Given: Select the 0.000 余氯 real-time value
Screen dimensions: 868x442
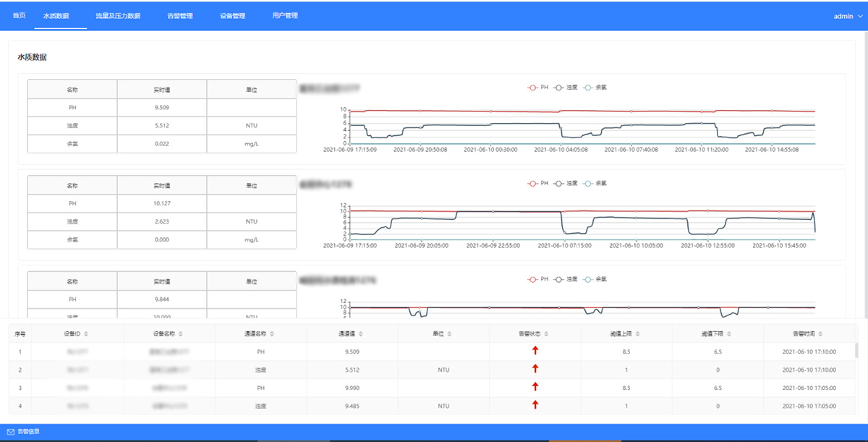Looking at the screenshot, I should pyautogui.click(x=161, y=239).
